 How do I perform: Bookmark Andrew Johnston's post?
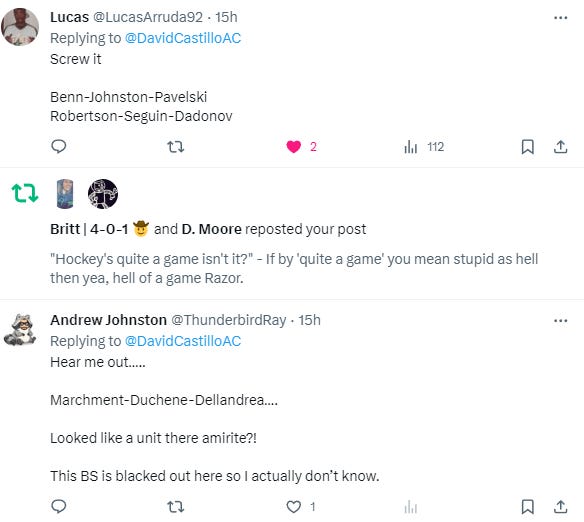tap(527, 507)
